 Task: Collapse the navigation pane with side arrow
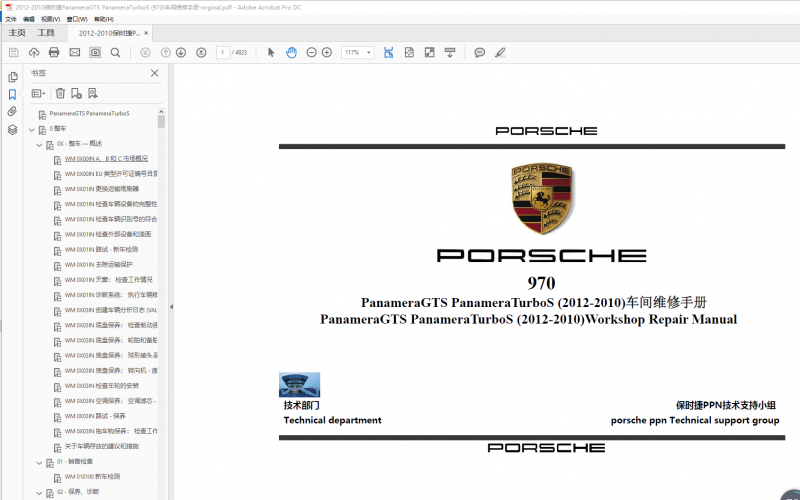point(171,307)
